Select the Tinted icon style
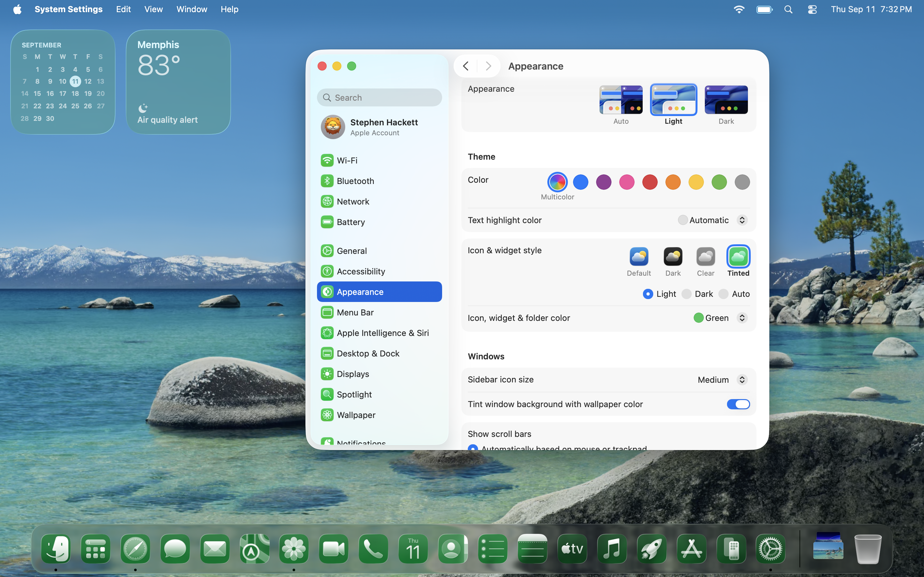Image resolution: width=924 pixels, height=577 pixels. tap(738, 257)
